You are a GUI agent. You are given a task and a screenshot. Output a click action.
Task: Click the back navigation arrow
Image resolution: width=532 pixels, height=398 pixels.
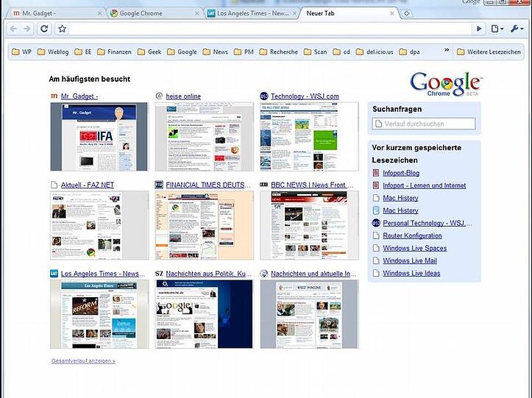13,29
